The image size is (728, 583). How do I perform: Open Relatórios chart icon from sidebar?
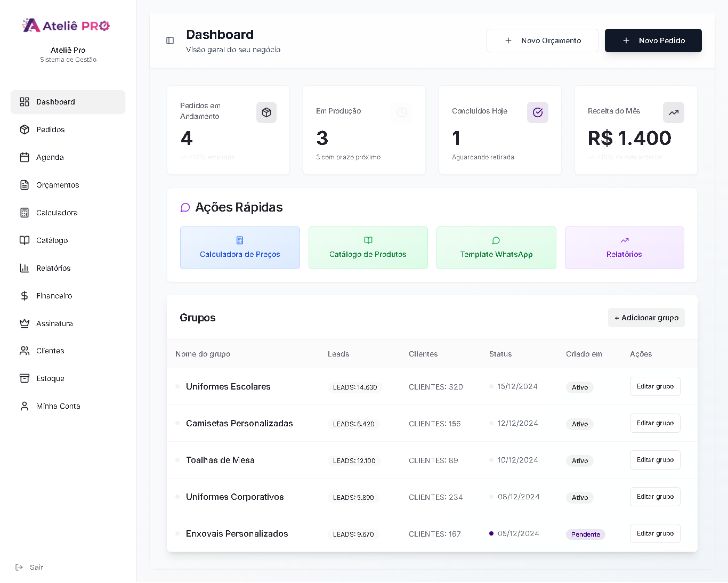click(x=25, y=268)
